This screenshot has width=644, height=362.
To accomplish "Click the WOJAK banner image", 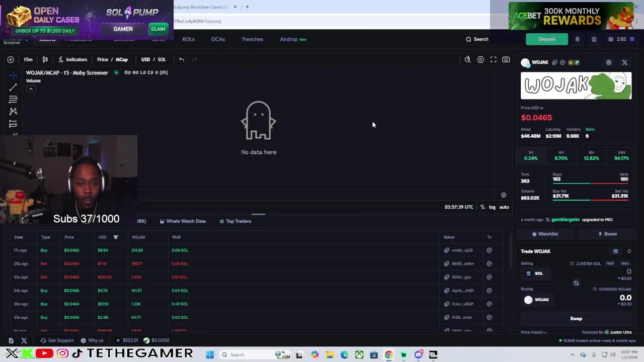I will [x=576, y=85].
